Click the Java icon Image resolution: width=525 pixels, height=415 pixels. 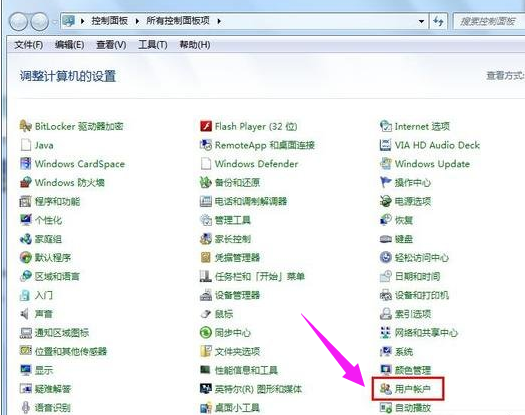[25, 145]
